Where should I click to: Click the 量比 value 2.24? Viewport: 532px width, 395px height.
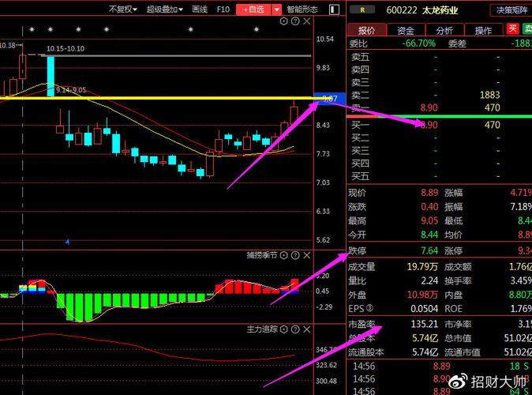pos(429,280)
